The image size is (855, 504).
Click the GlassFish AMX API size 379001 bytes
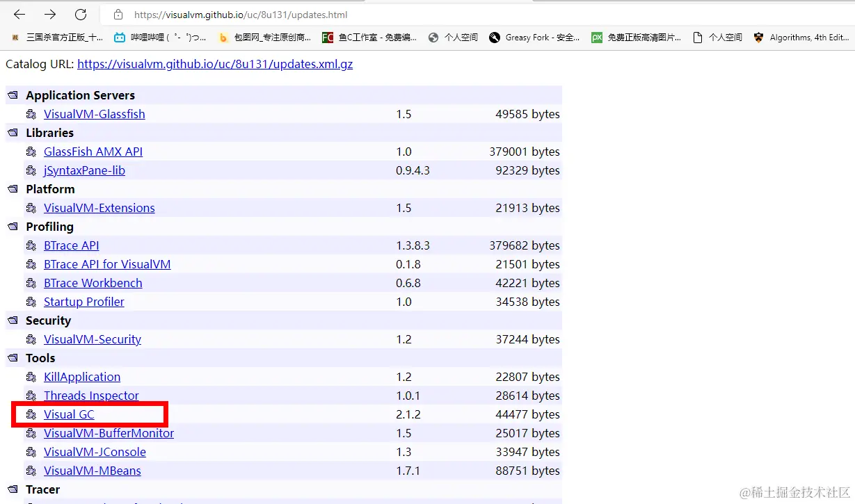point(525,152)
